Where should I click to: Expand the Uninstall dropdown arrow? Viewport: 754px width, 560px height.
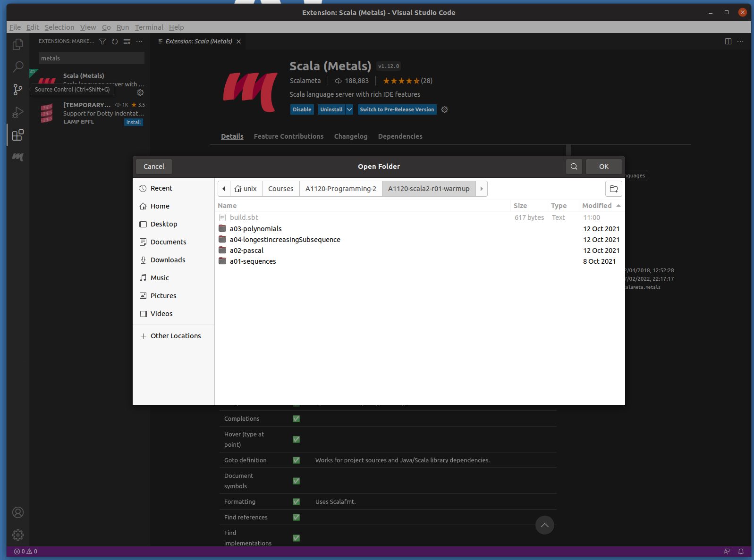(x=349, y=109)
